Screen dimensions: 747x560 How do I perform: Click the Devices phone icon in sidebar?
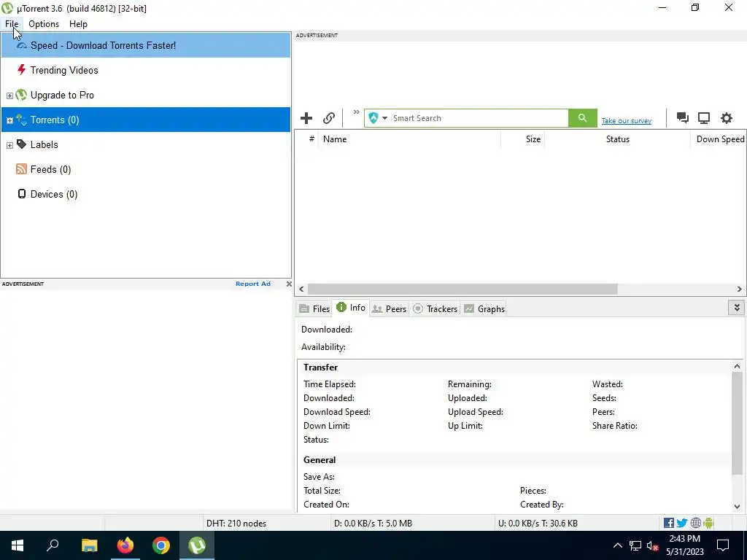click(21, 194)
